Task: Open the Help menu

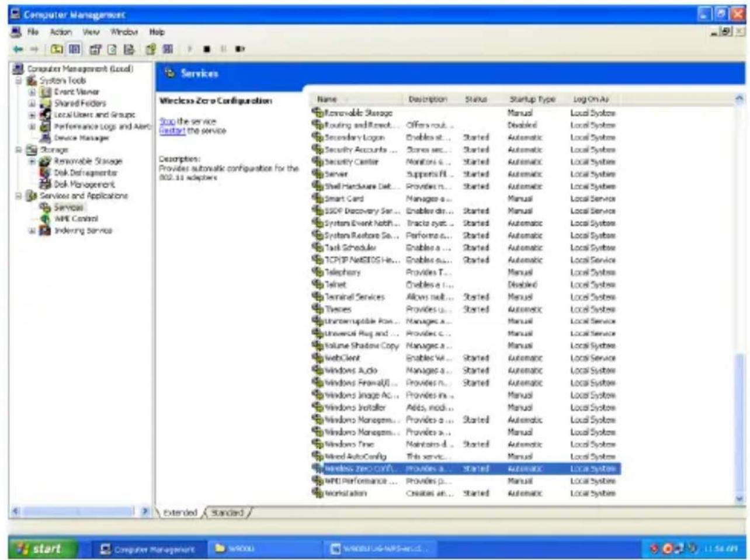Action: [157, 32]
